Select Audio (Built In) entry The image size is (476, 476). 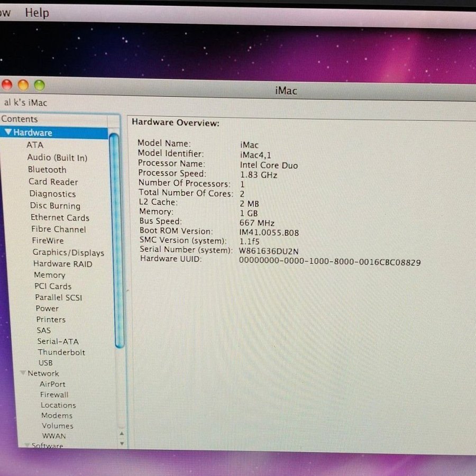tap(57, 158)
